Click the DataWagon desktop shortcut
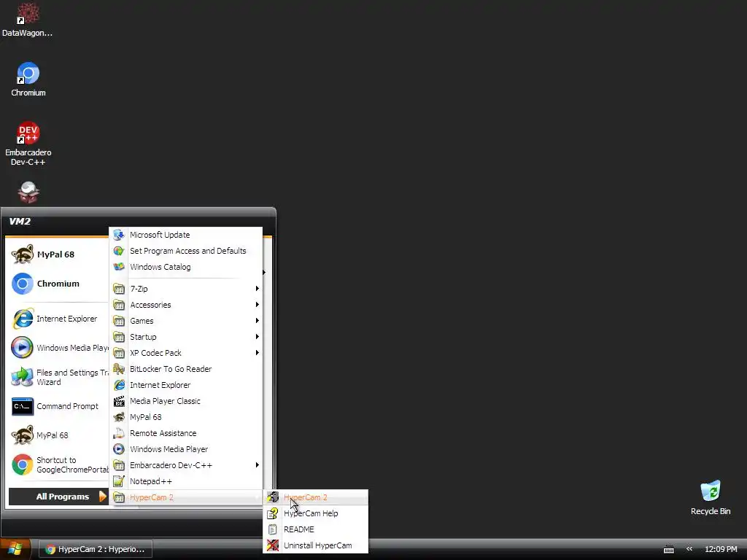 27,20
